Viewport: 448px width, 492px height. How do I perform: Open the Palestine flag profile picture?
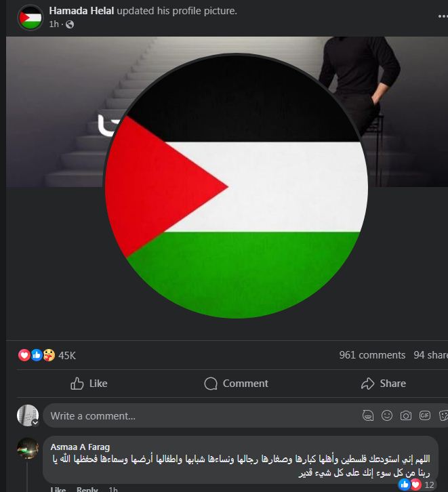coord(236,186)
